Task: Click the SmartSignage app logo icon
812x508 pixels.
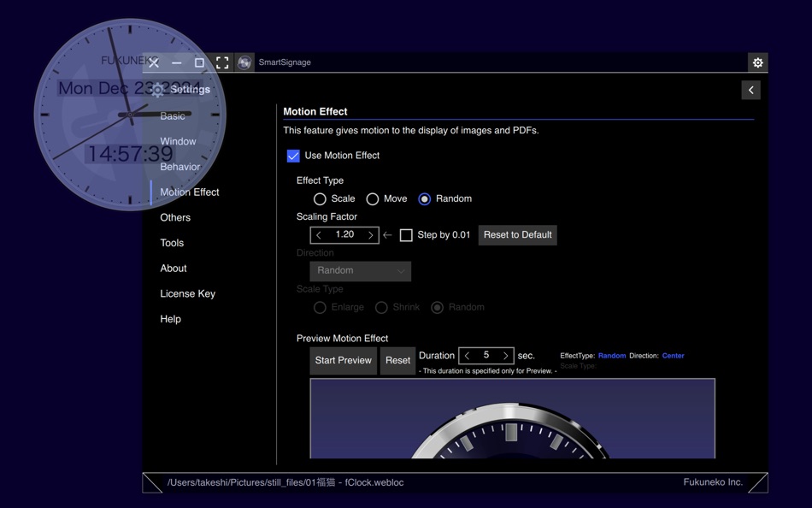Action: tap(244, 62)
